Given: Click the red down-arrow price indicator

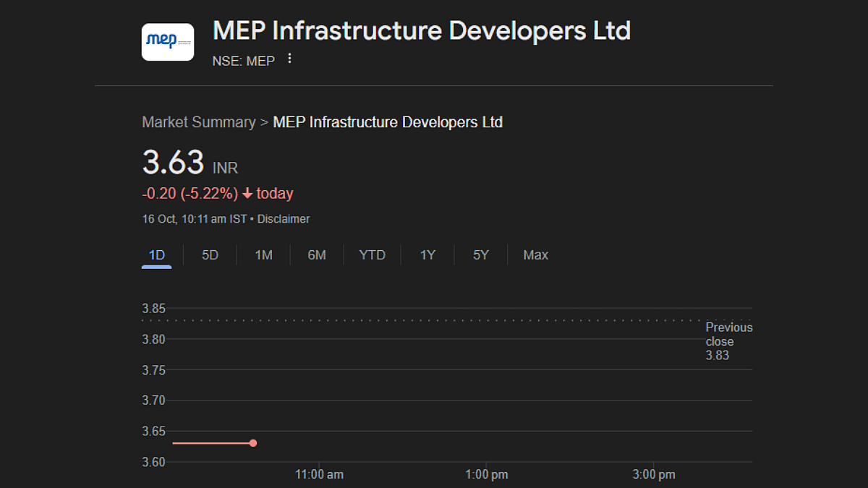Looking at the screenshot, I should point(247,194).
